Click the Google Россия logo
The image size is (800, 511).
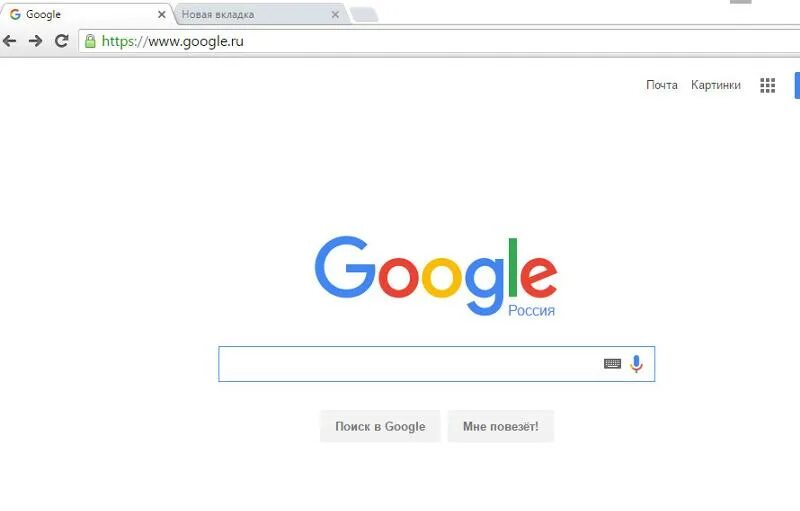[436, 276]
